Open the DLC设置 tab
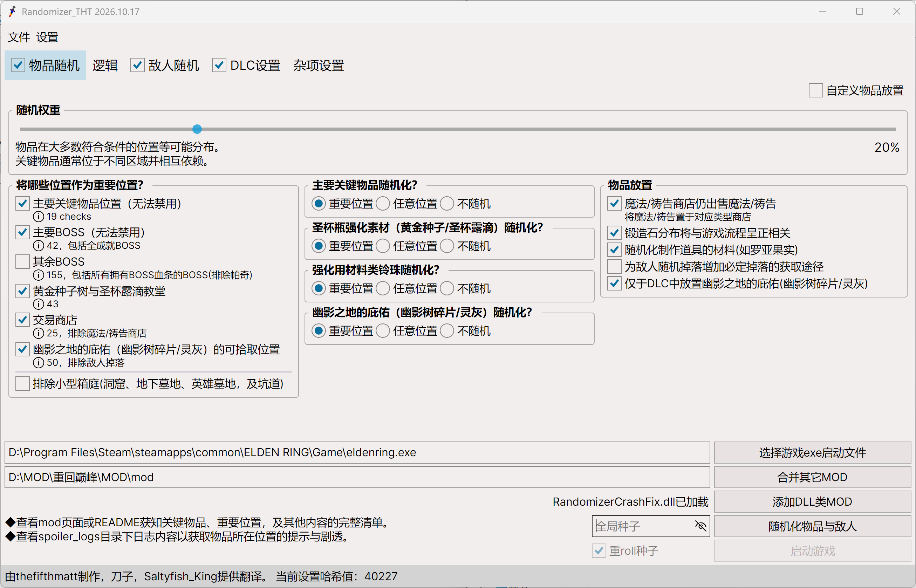The image size is (916, 588). [255, 65]
